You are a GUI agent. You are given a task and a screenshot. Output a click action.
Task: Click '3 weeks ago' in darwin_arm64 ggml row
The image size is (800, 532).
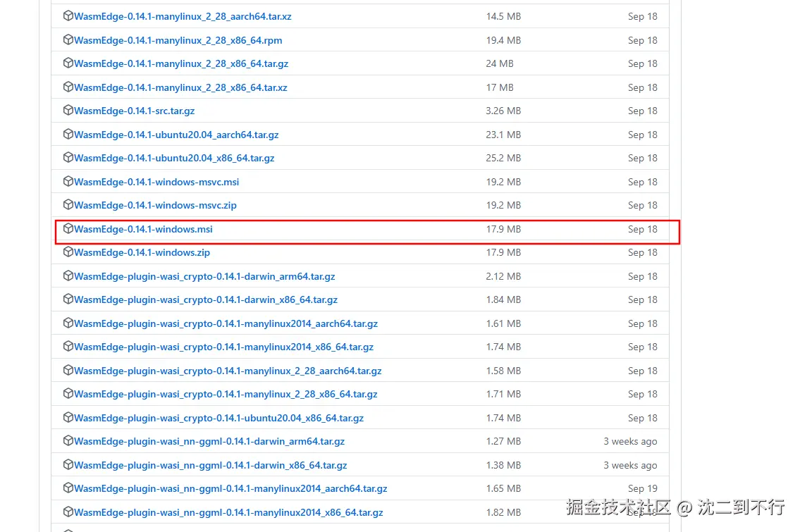tap(630, 441)
